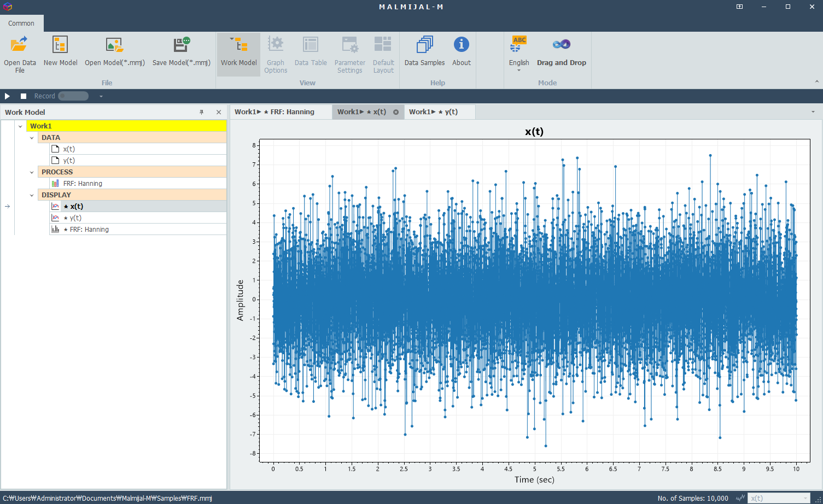Open the dropdown arrow beside Record
823x504 pixels.
click(x=101, y=96)
